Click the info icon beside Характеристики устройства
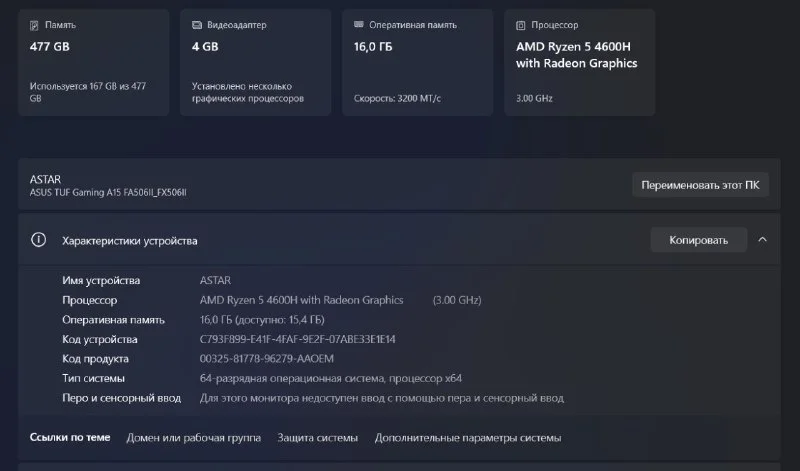Screen dimensions: 800x471 tap(39, 240)
